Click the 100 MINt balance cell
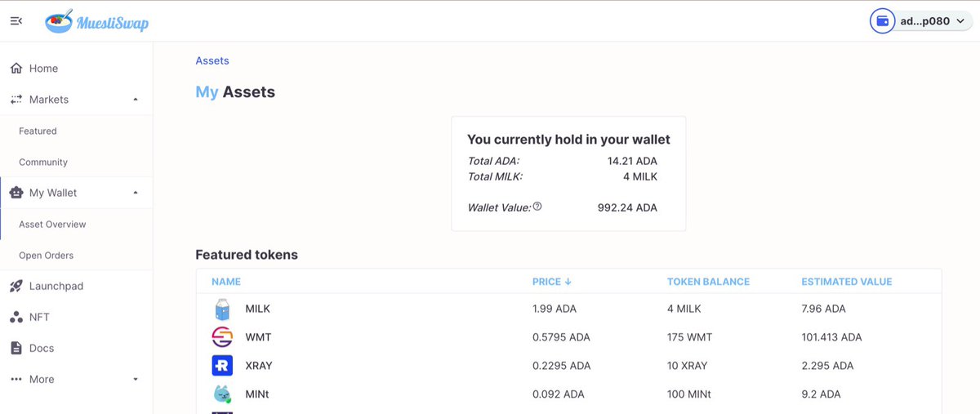The image size is (980, 414). (691, 394)
